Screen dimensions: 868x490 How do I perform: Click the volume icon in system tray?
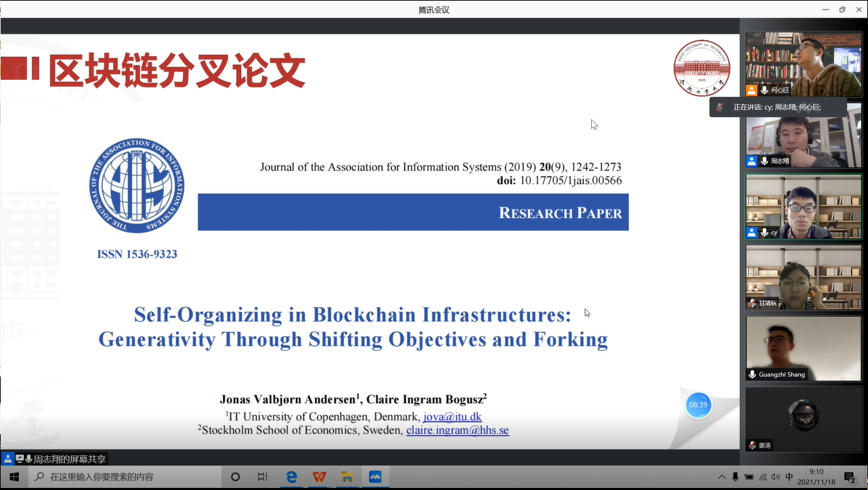(x=775, y=477)
